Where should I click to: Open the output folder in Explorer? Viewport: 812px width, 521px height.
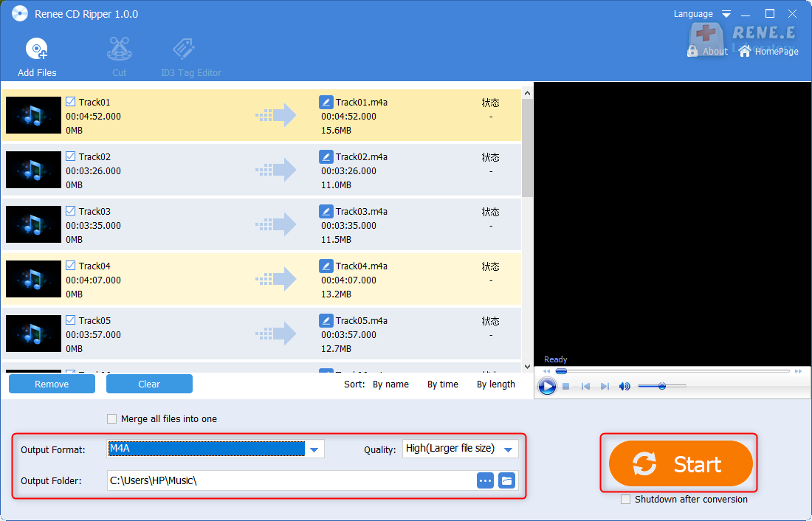point(506,480)
